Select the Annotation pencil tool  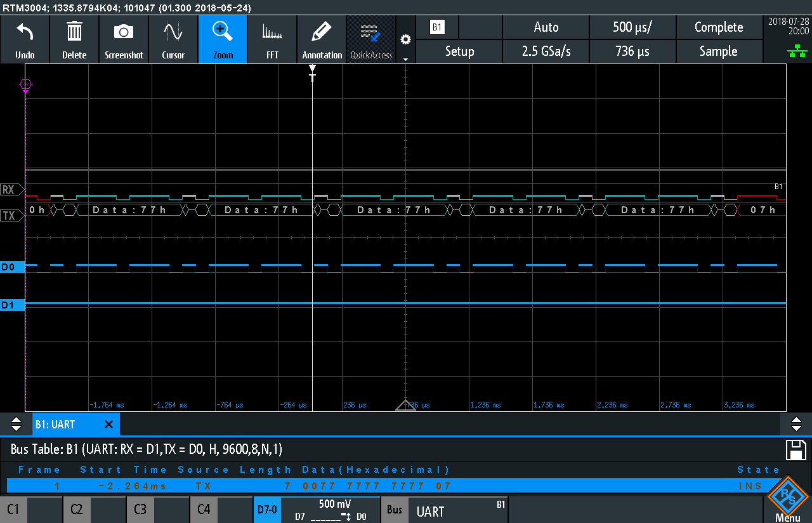(x=322, y=39)
